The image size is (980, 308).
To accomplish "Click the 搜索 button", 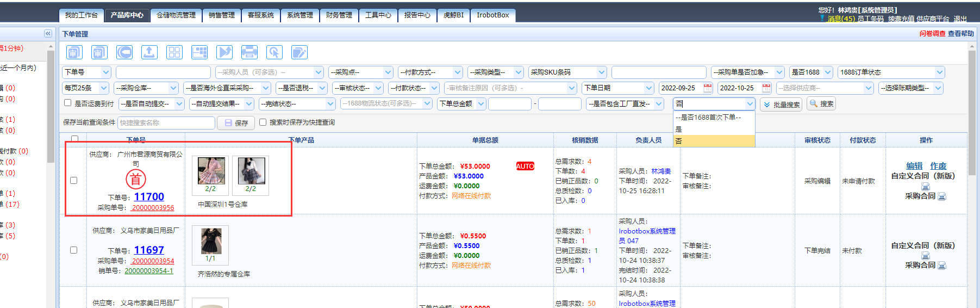I will coord(821,103).
